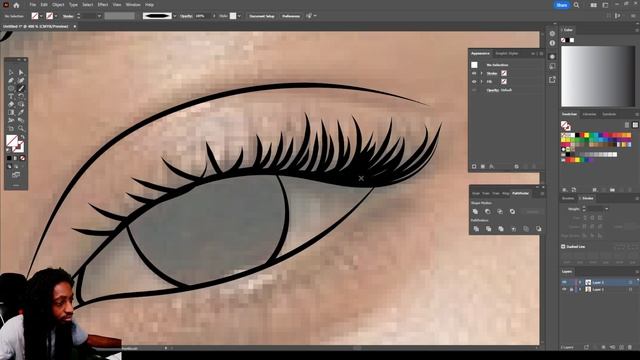Image resolution: width=640 pixels, height=360 pixels.
Task: Select the Rotate tool
Action: 21,96
